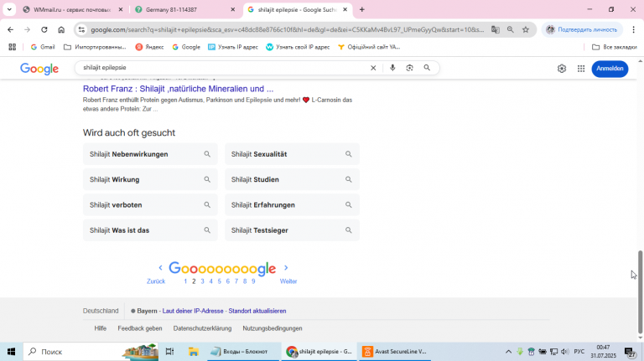The height and width of the screenshot is (361, 644).
Task: Open the Google bookmark
Action: tap(186, 47)
